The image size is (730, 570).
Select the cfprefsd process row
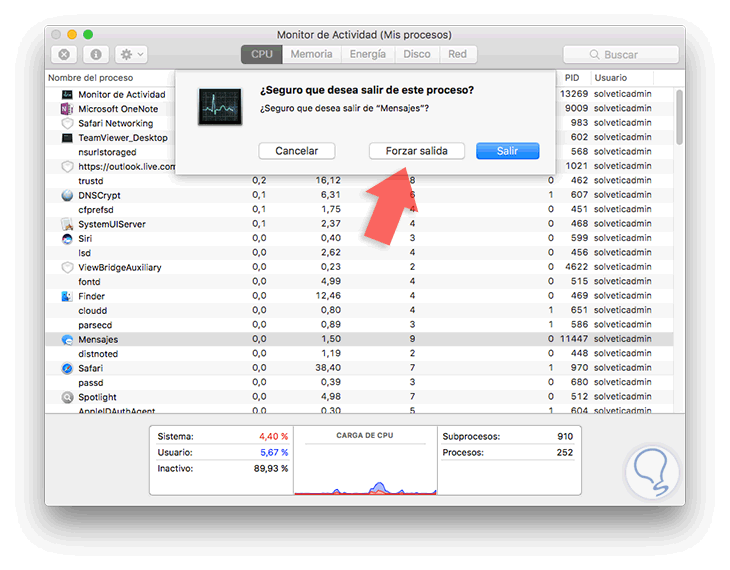[359, 210]
